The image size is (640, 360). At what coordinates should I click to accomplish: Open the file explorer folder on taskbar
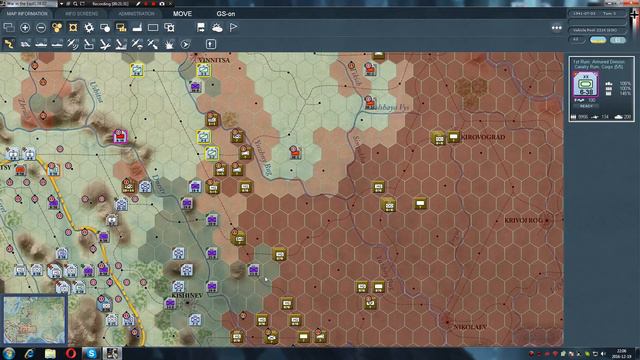click(x=50, y=353)
